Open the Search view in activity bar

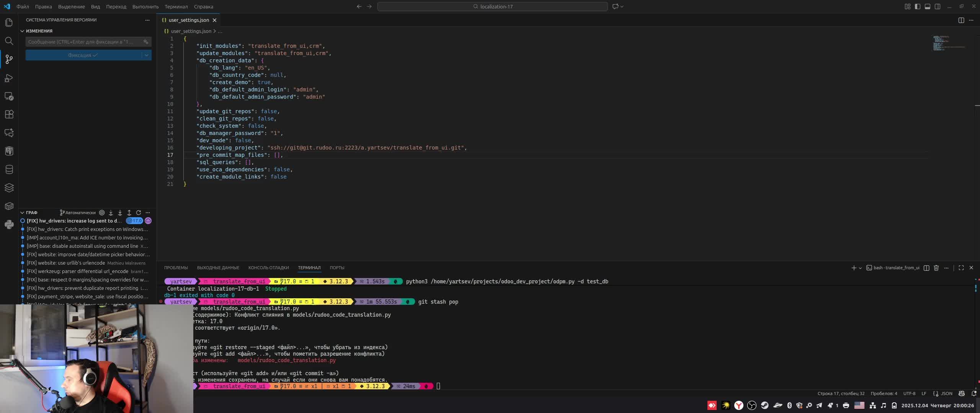coord(9,41)
